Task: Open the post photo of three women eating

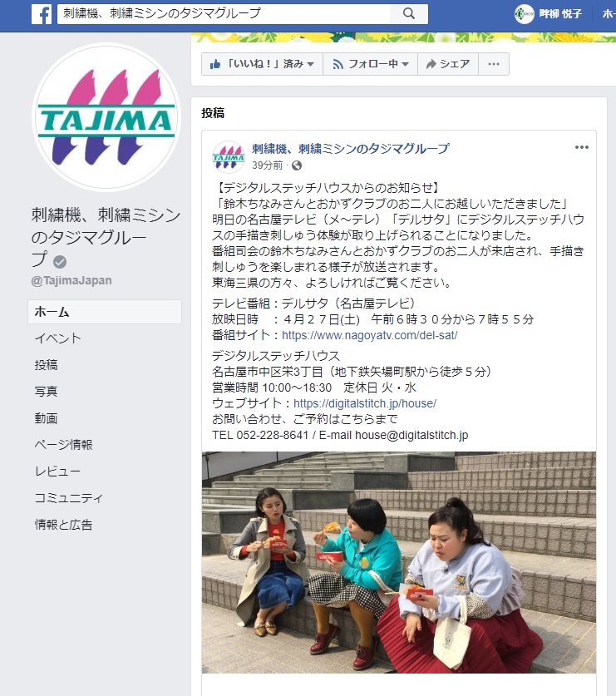Action: tap(399, 562)
